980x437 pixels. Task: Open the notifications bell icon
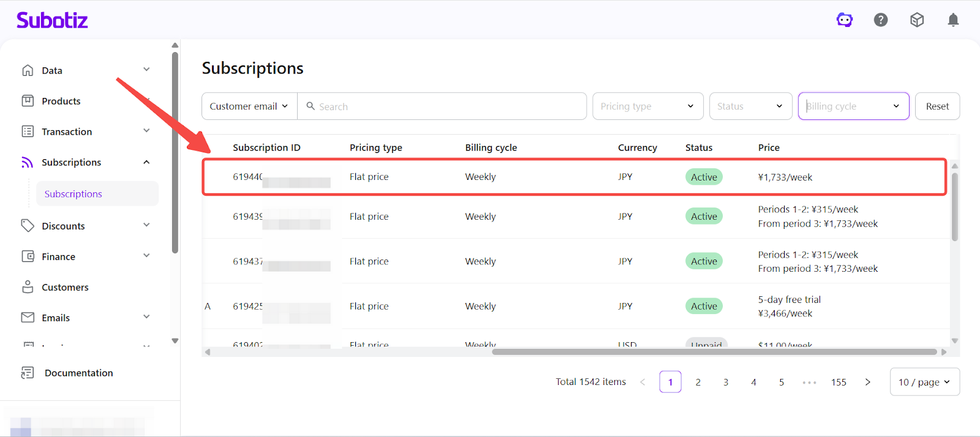pos(953,20)
